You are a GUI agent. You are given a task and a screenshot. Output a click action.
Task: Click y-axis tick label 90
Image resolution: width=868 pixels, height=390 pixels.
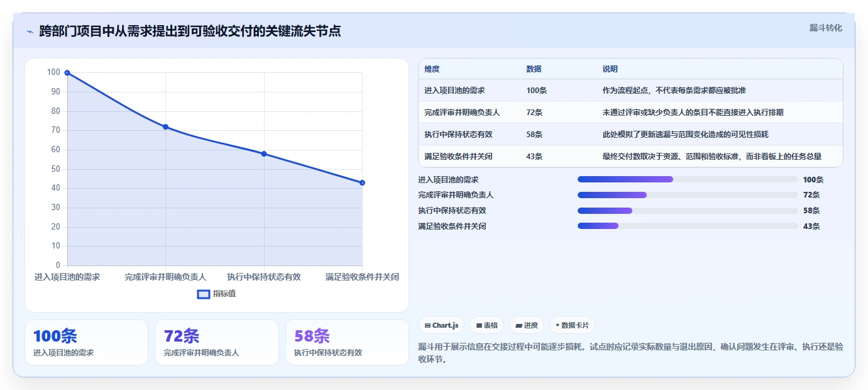(x=56, y=92)
